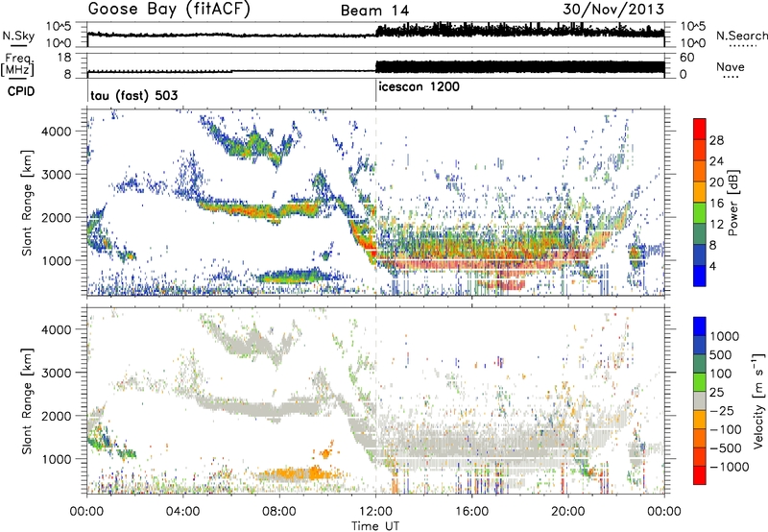This screenshot has height=532, width=768.
Task: Click the '18' frequency axis tick label
Action: pos(63,58)
